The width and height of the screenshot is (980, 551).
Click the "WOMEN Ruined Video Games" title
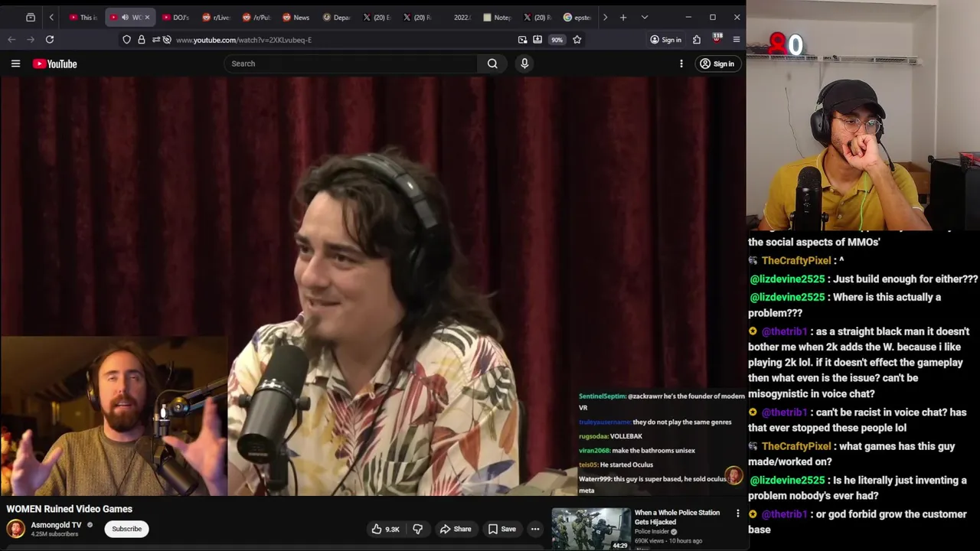tap(70, 509)
